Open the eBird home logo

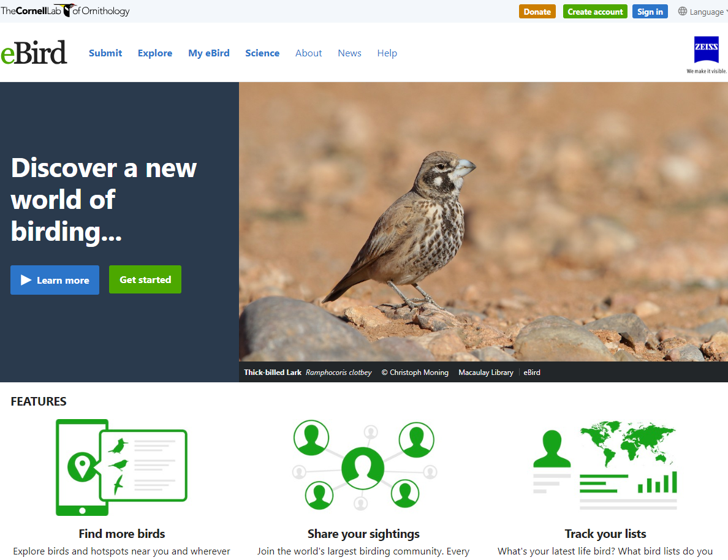pos(34,53)
